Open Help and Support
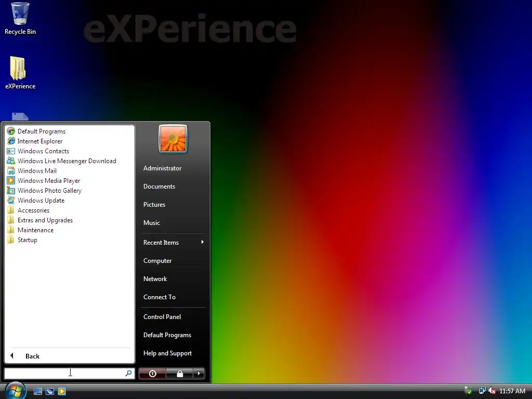Screen dimensions: 532x399 pos(167,353)
